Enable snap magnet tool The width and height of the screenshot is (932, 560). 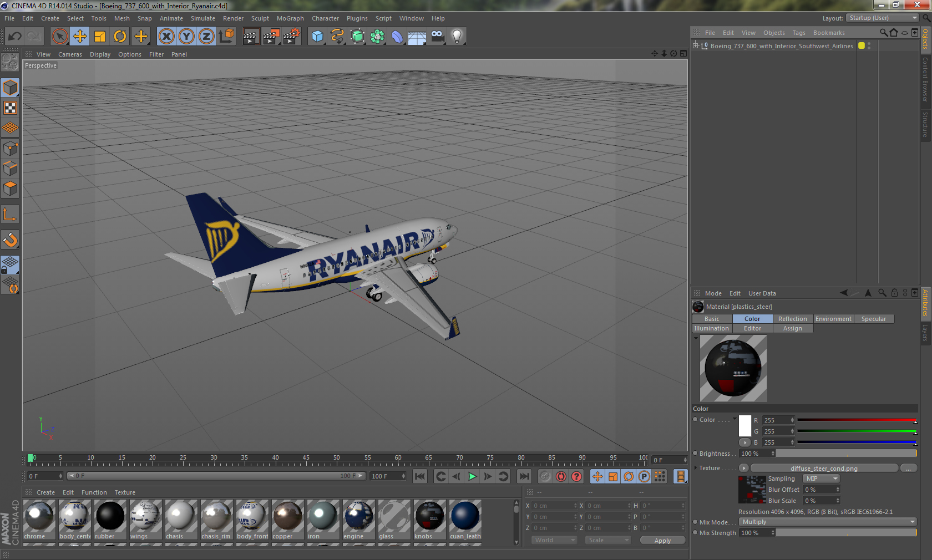(x=11, y=240)
